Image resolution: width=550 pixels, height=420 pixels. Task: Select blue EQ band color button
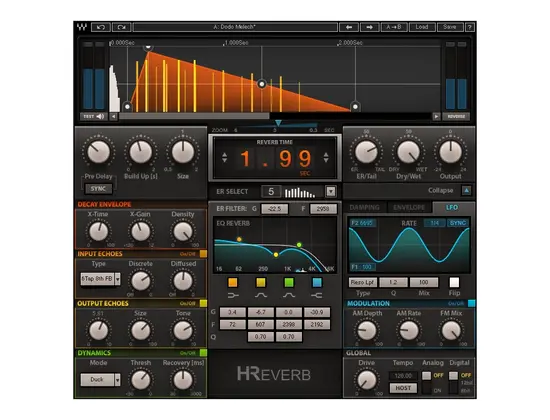(317, 282)
